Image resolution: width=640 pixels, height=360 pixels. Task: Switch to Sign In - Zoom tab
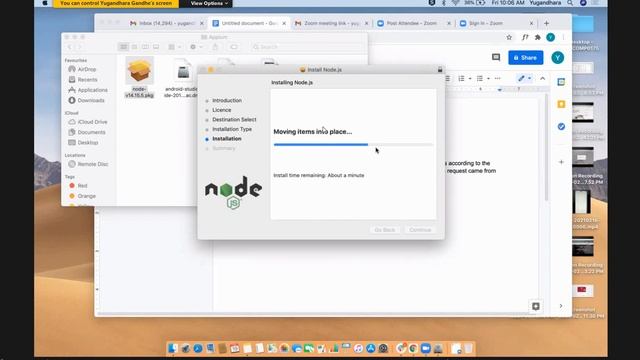tap(496, 24)
